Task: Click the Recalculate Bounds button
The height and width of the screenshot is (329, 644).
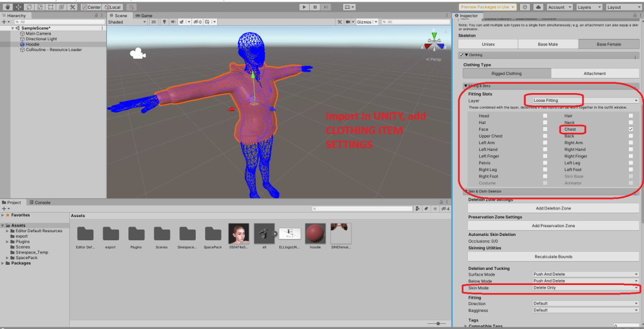Action: [x=553, y=257]
